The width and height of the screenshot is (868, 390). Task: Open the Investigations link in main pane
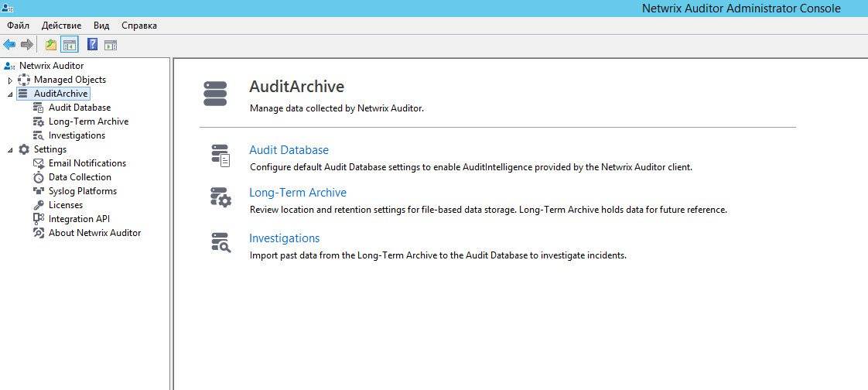point(285,238)
